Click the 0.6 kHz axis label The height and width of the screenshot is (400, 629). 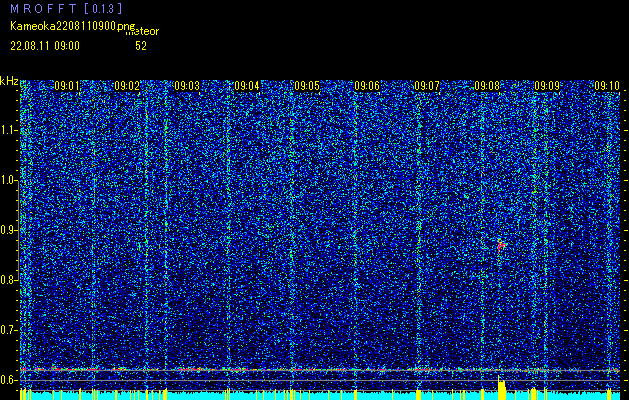pos(9,380)
